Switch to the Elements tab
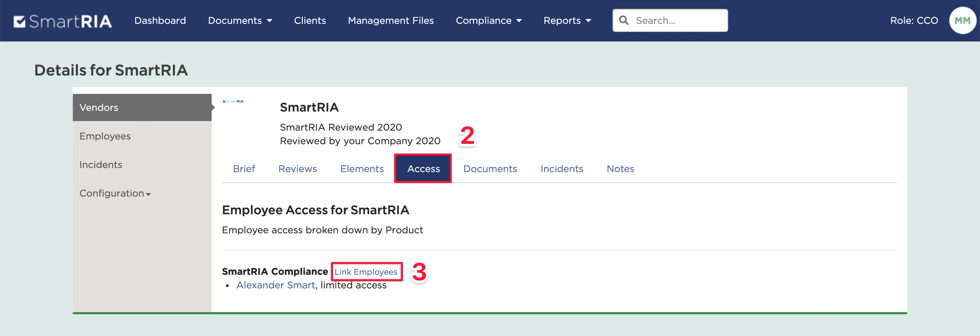The width and height of the screenshot is (980, 336). tap(362, 169)
